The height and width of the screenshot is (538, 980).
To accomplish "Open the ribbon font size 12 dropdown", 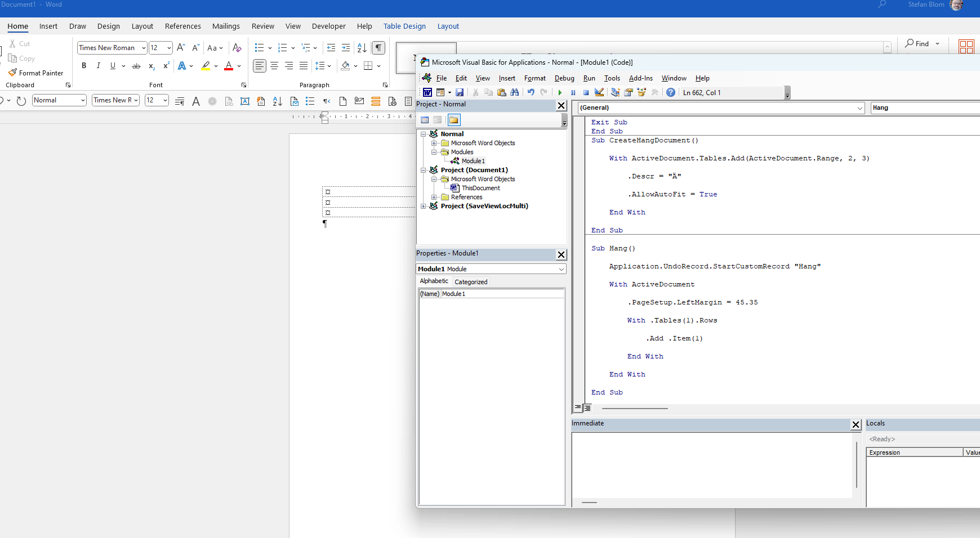I will coord(169,48).
